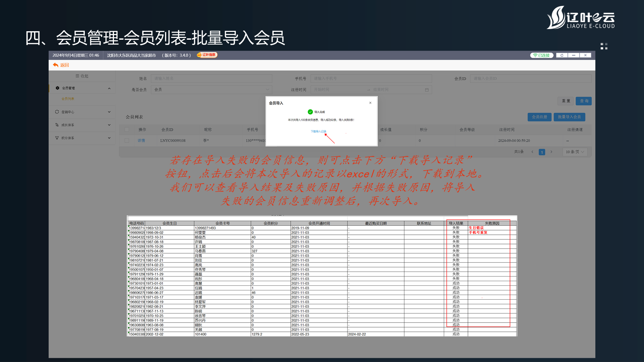644x362 pixels.
Task: Click the 姓名 input field
Action: pyautogui.click(x=212, y=78)
